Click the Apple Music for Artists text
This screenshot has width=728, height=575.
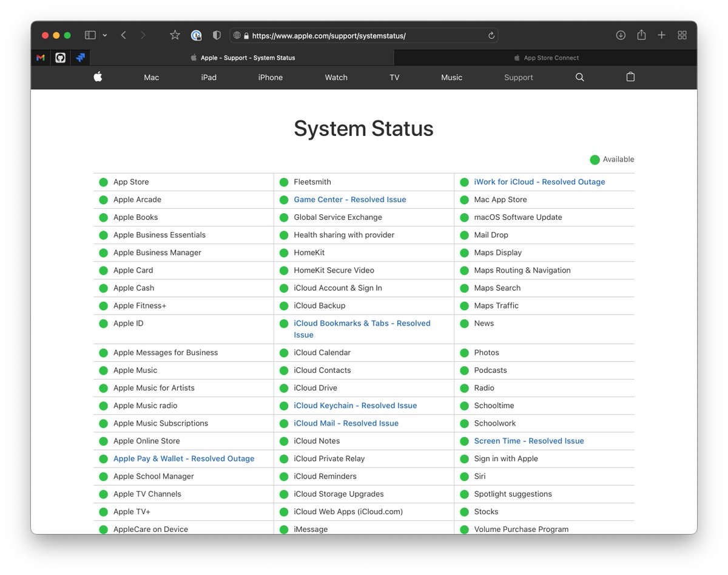(154, 387)
